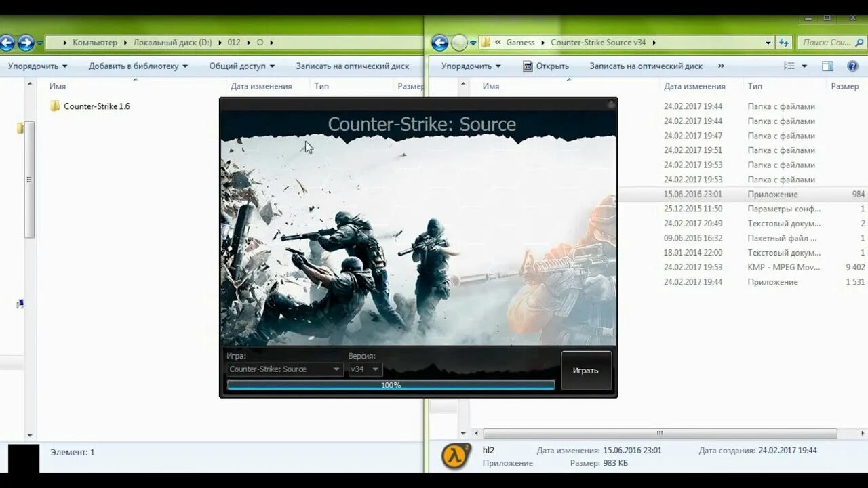Select row dated 24.02.2017 19:51
This screenshot has height=488, width=868.
click(743, 150)
